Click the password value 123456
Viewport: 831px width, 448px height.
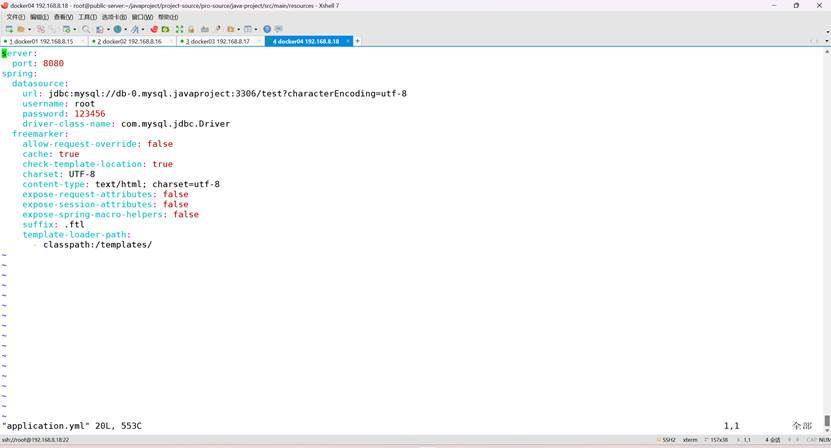coord(90,113)
